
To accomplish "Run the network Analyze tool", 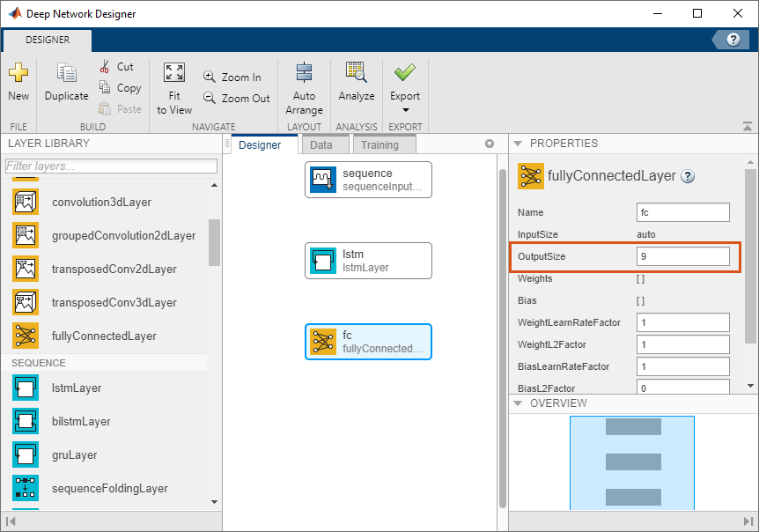I will (x=356, y=74).
